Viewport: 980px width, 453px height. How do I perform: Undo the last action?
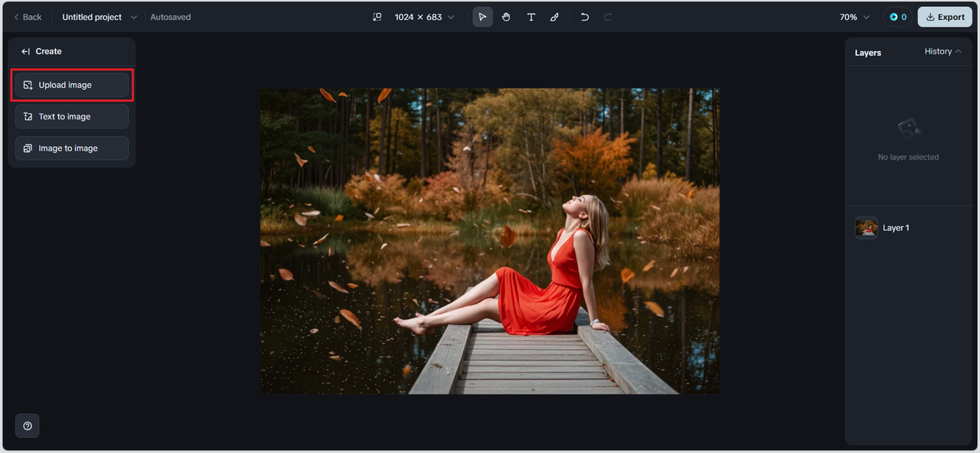click(x=585, y=17)
